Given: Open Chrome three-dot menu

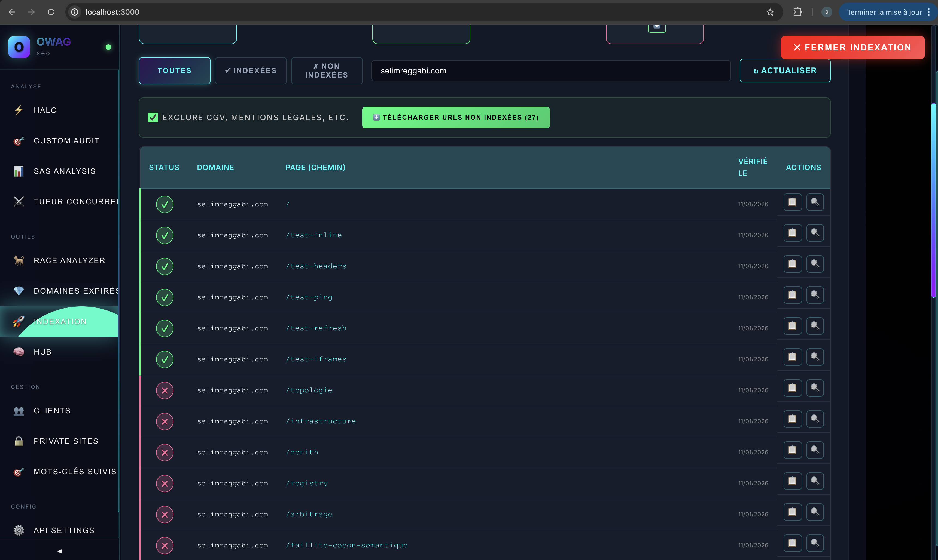Looking at the screenshot, I should [x=928, y=12].
